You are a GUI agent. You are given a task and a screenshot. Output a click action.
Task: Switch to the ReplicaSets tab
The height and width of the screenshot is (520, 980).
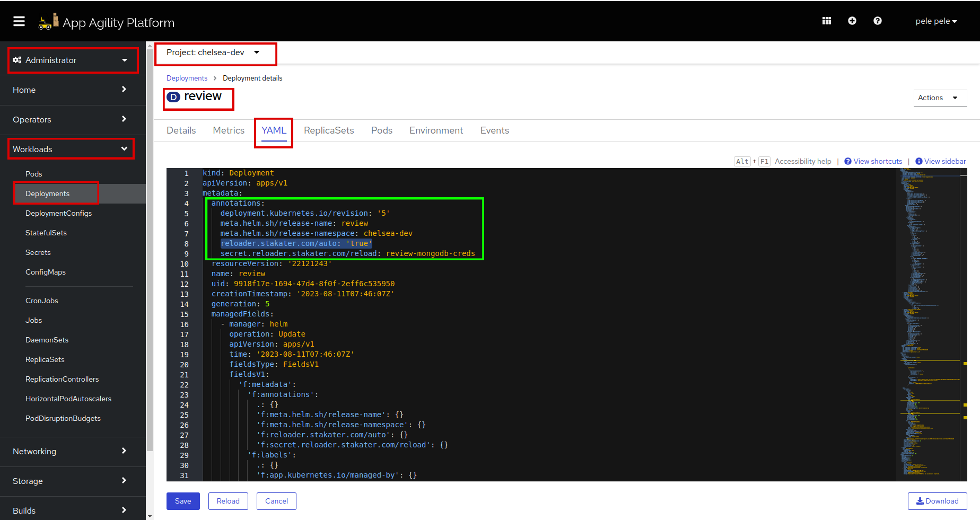(x=328, y=130)
